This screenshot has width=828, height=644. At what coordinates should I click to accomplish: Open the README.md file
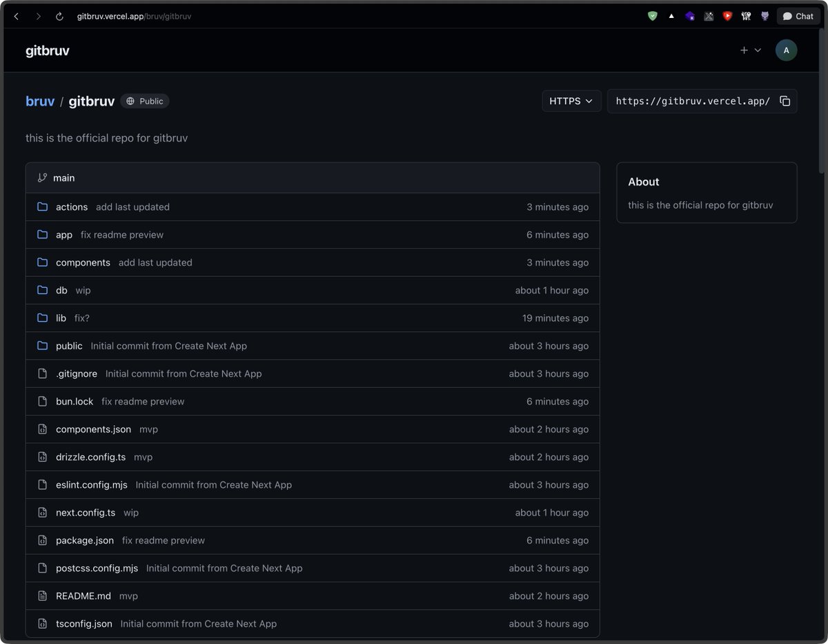pyautogui.click(x=83, y=596)
